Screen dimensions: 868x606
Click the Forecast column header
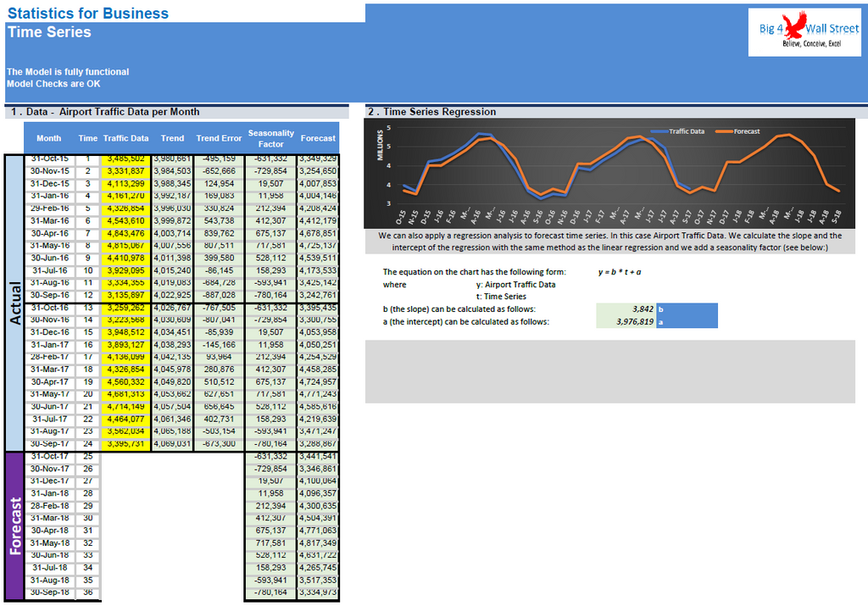point(318,138)
